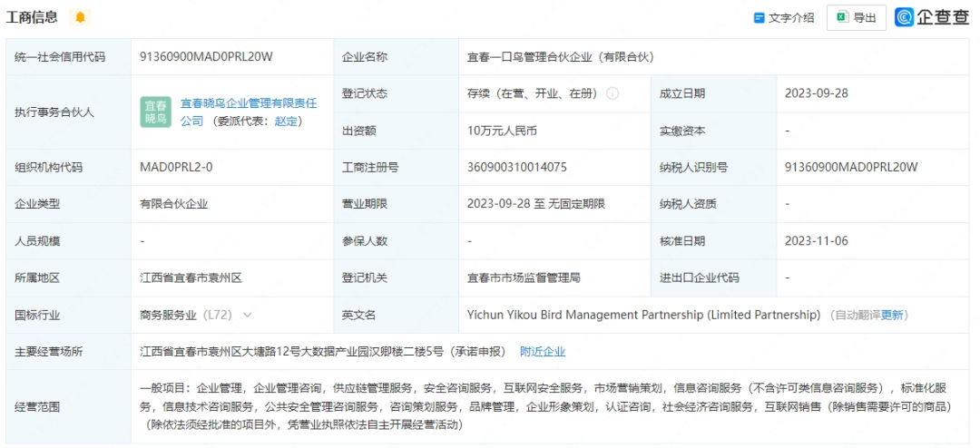Screen dimensions: 980x448
Task: Click the unified credit code 91360900MAD0PRL20W
Action: tap(206, 56)
